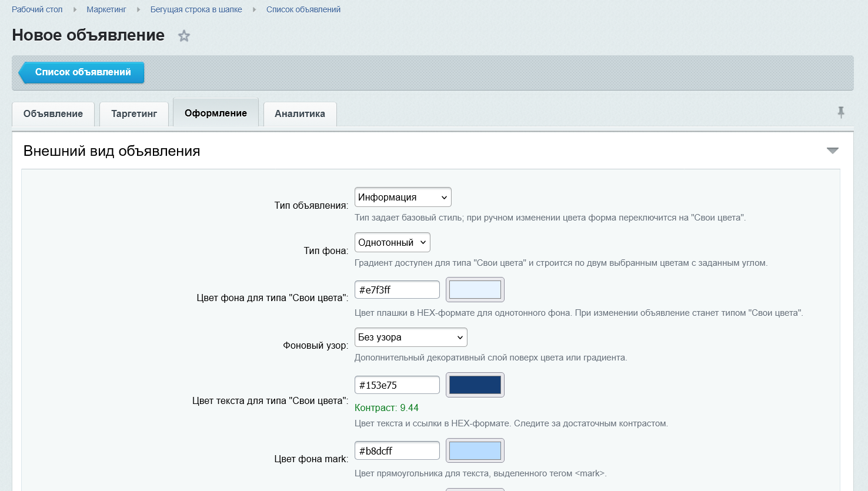The image size is (868, 491).
Task: Open the mark background color swatch
Action: point(475,450)
